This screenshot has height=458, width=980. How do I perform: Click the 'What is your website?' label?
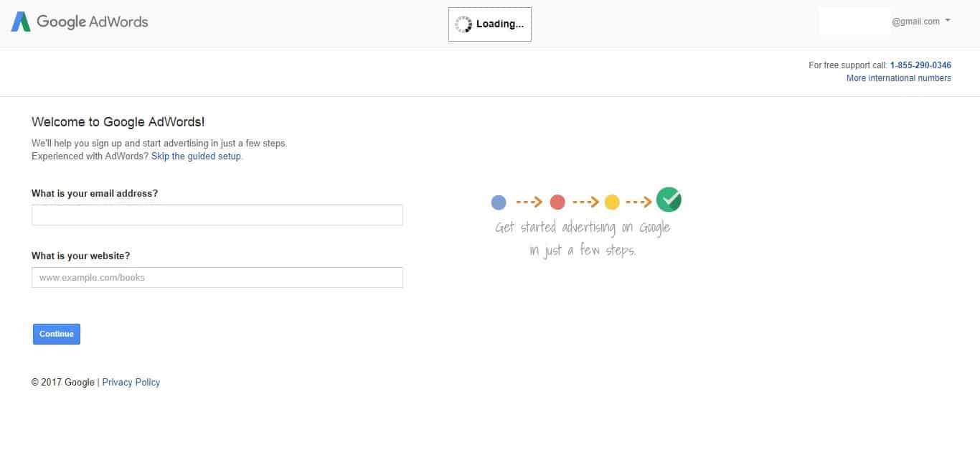81,256
